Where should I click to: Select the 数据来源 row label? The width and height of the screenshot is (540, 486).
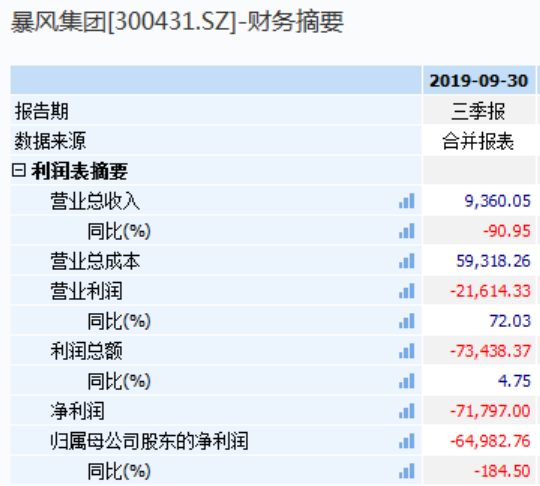click(50, 141)
